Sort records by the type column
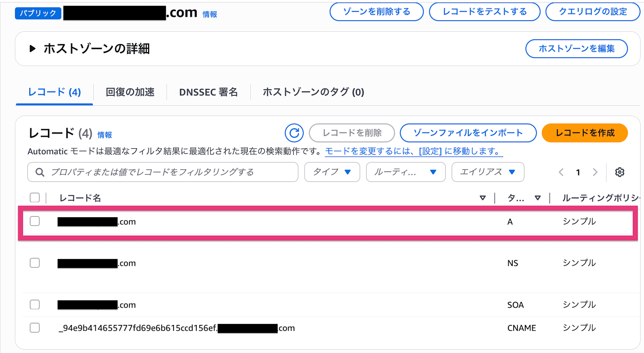The width and height of the screenshot is (644, 353). coord(537,198)
